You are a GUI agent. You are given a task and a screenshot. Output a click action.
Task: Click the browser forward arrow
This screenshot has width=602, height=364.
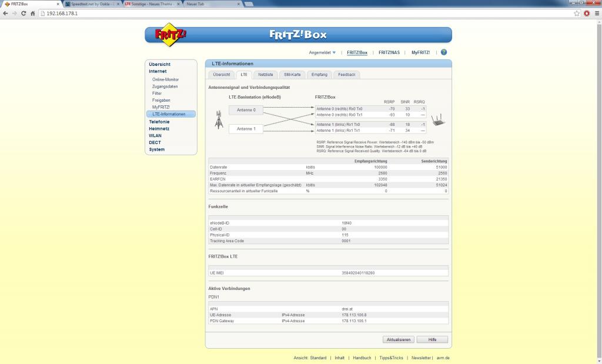15,14
